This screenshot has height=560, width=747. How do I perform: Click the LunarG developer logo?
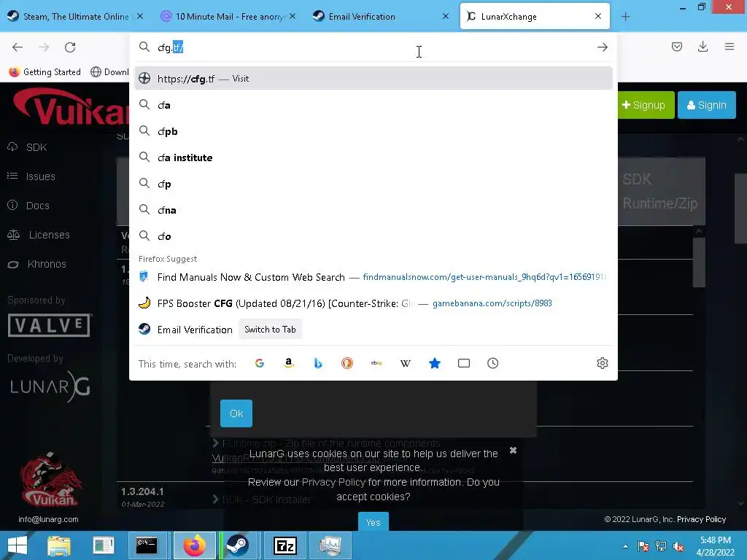(x=50, y=386)
